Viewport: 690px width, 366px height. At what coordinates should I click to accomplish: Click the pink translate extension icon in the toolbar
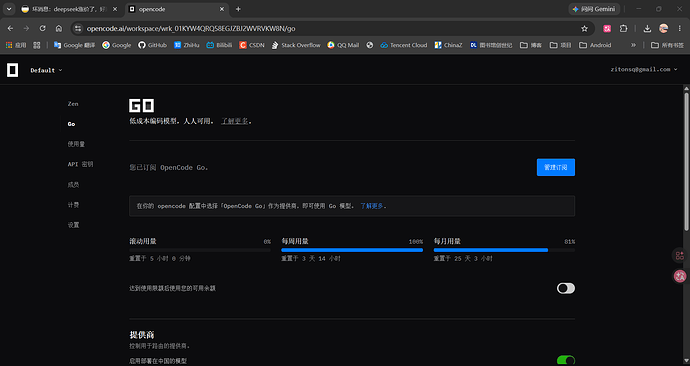tap(607, 29)
